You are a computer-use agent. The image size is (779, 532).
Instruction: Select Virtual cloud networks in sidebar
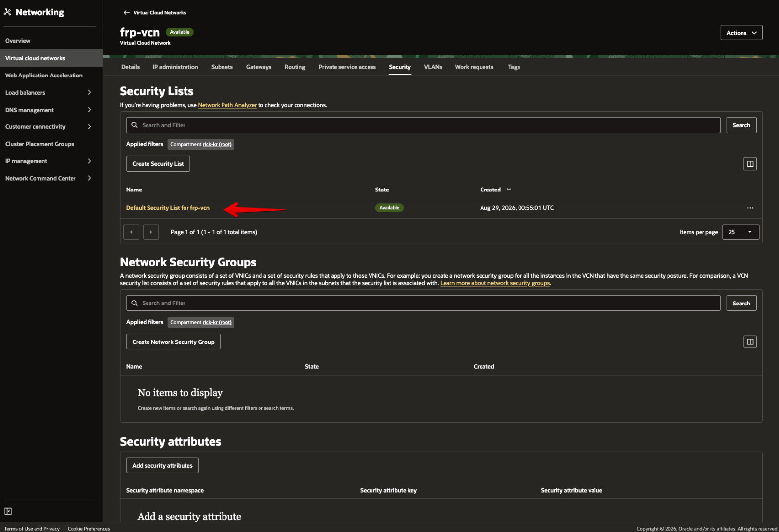[x=51, y=58]
